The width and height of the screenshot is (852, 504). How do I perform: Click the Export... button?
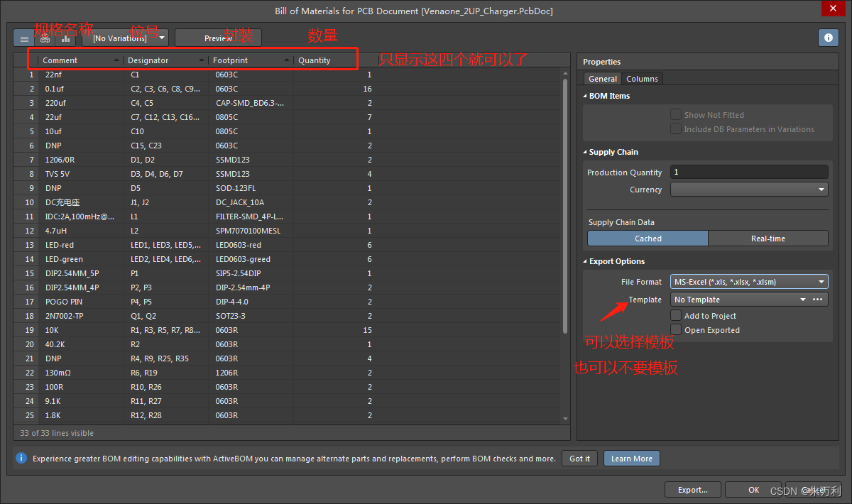click(x=692, y=490)
